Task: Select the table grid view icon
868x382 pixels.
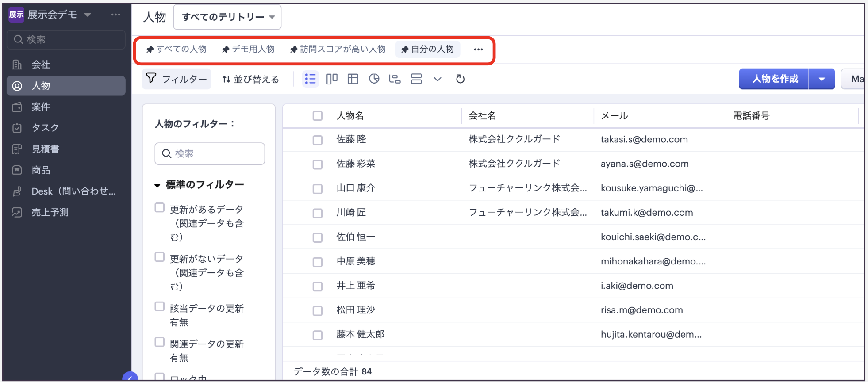Action: pos(353,79)
